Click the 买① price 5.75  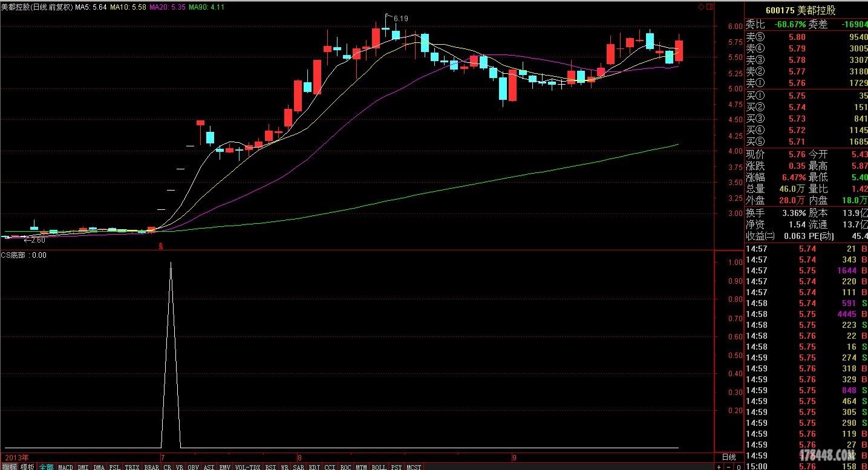pos(797,96)
